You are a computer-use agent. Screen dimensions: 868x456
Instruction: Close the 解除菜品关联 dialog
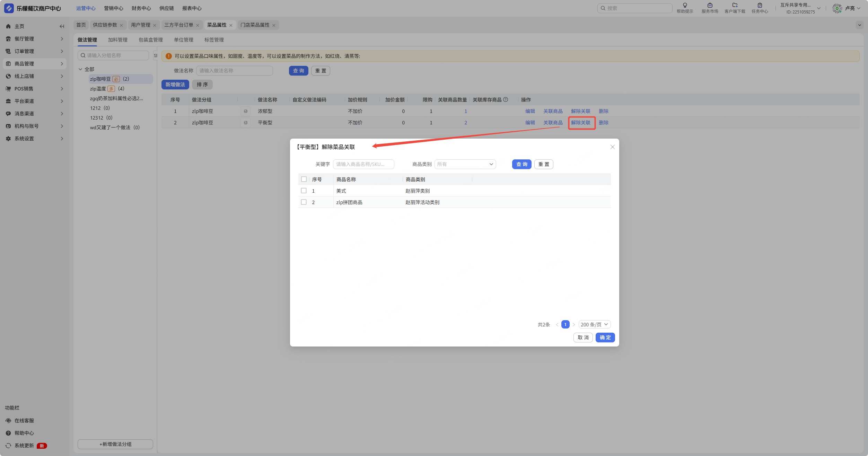(612, 147)
